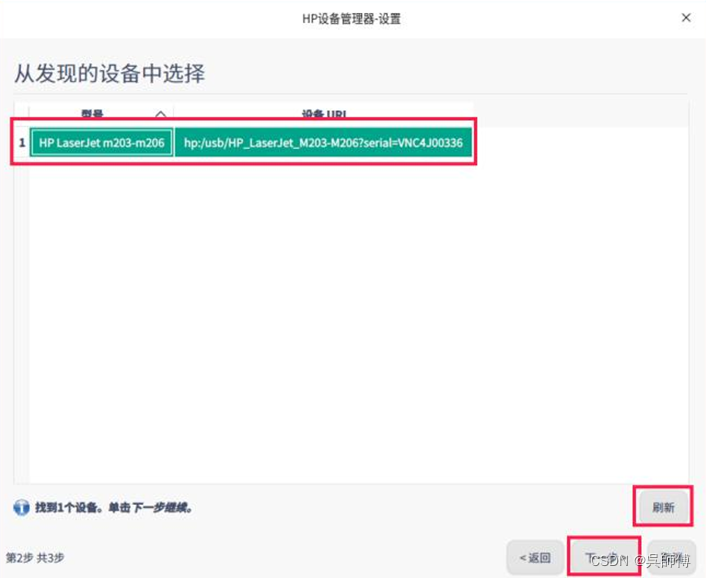Go back with the <返回 button
Viewport: 706px width, 578px height.
point(535,558)
